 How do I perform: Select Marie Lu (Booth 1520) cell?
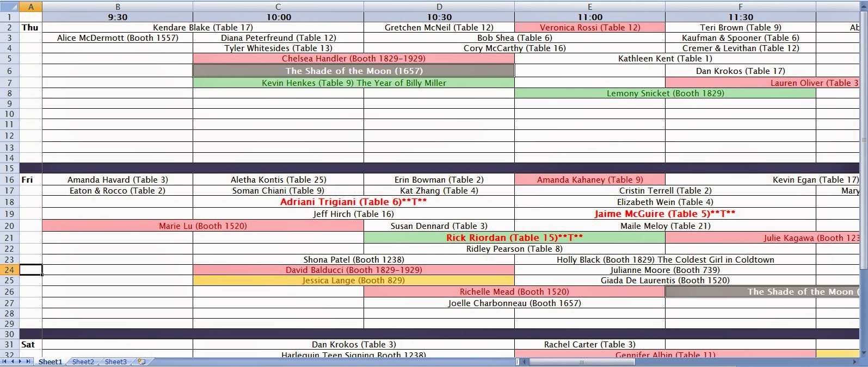pyautogui.click(x=203, y=226)
